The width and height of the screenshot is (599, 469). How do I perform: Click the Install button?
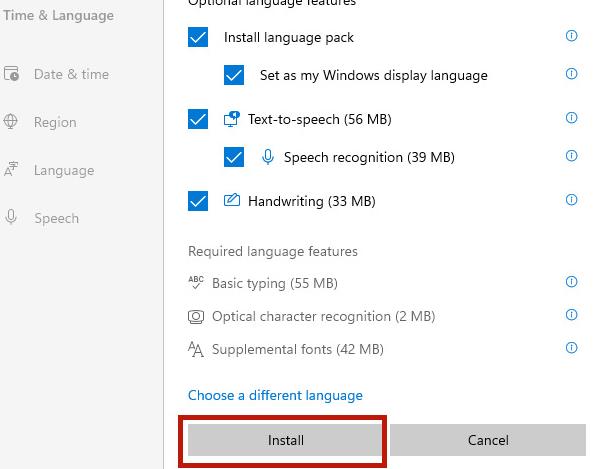point(285,440)
